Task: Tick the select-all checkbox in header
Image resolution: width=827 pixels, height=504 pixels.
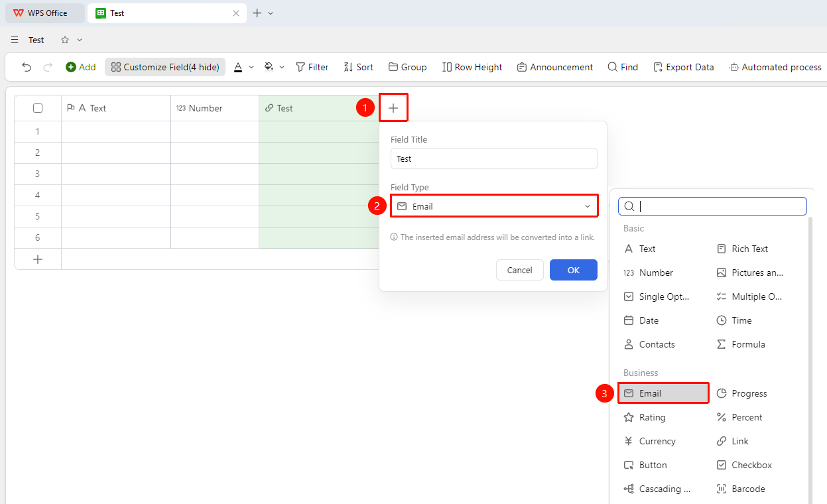Action: point(38,108)
